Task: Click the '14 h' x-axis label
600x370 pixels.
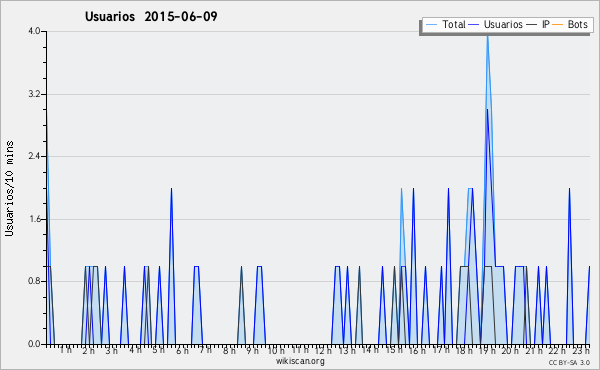Action: (370, 350)
